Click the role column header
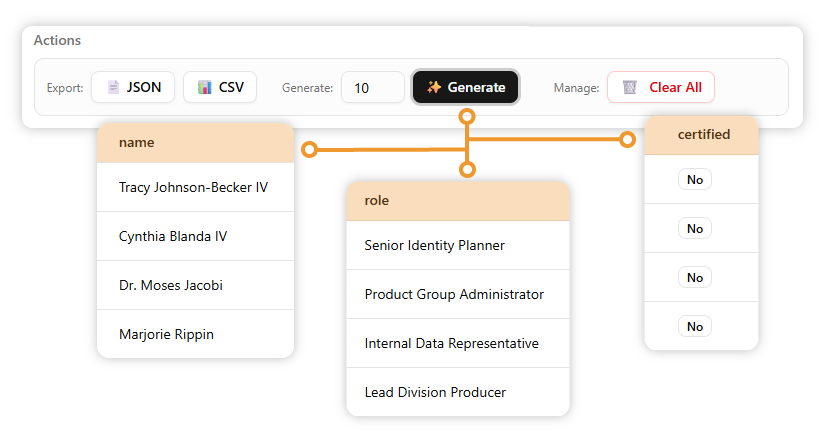This screenshot has height=440, width=826. [457, 200]
